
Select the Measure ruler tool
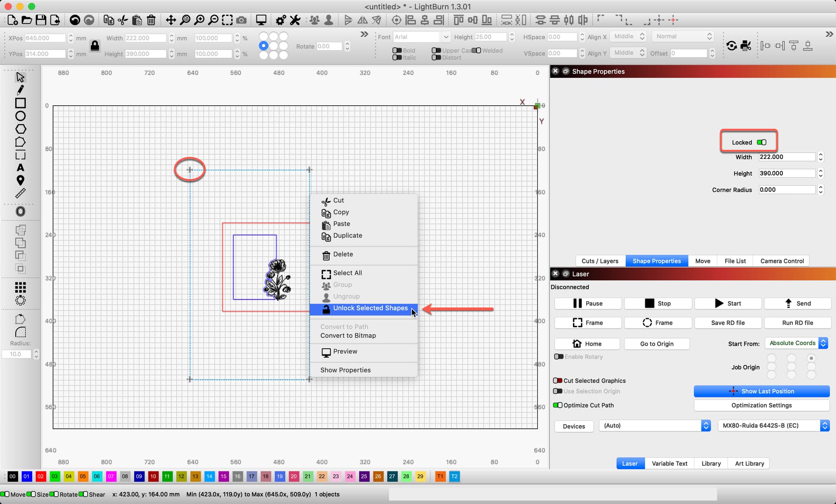click(x=20, y=193)
